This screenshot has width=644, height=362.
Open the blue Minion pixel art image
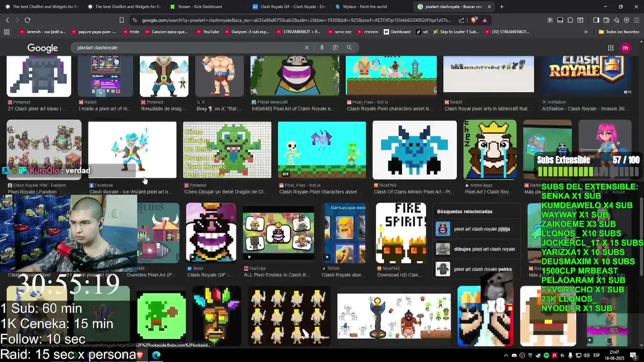tap(415, 150)
